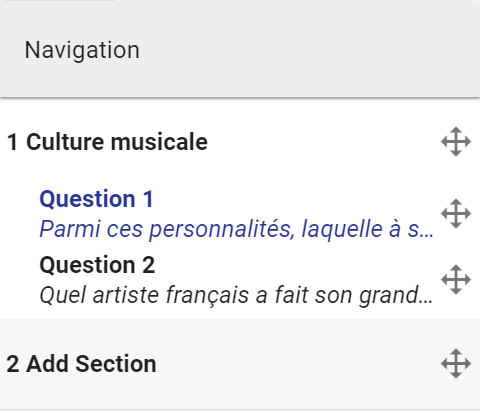The image size is (480, 413).
Task: Click the move handle next to Add Section
Action: point(456,364)
